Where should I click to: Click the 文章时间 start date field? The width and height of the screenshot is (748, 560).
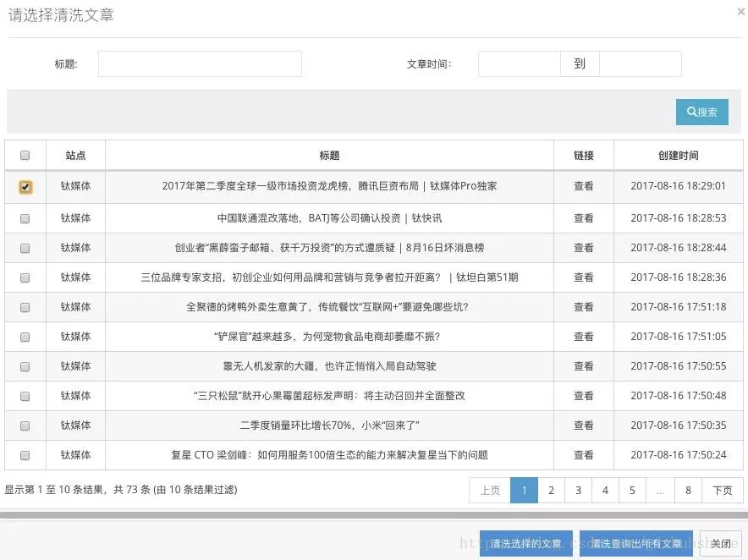pyautogui.click(x=519, y=64)
